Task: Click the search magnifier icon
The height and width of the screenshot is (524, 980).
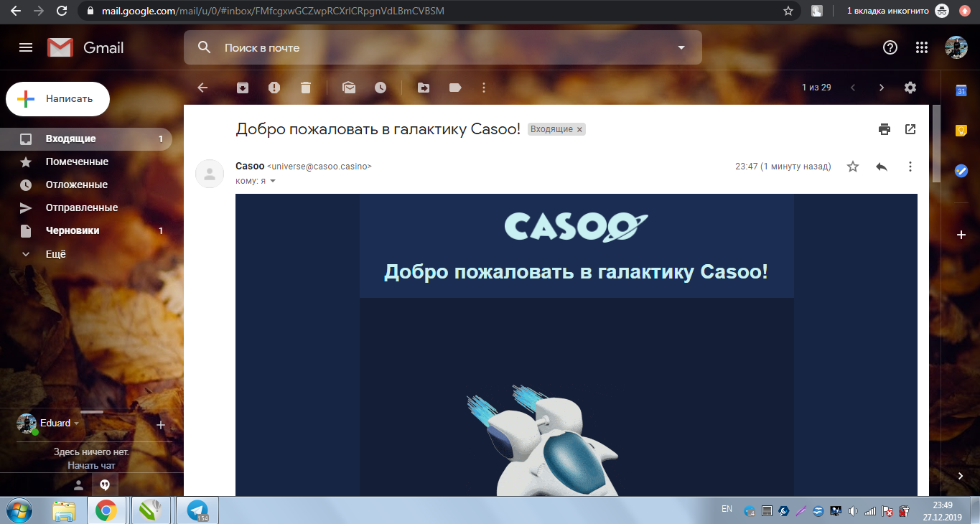Action: 205,47
